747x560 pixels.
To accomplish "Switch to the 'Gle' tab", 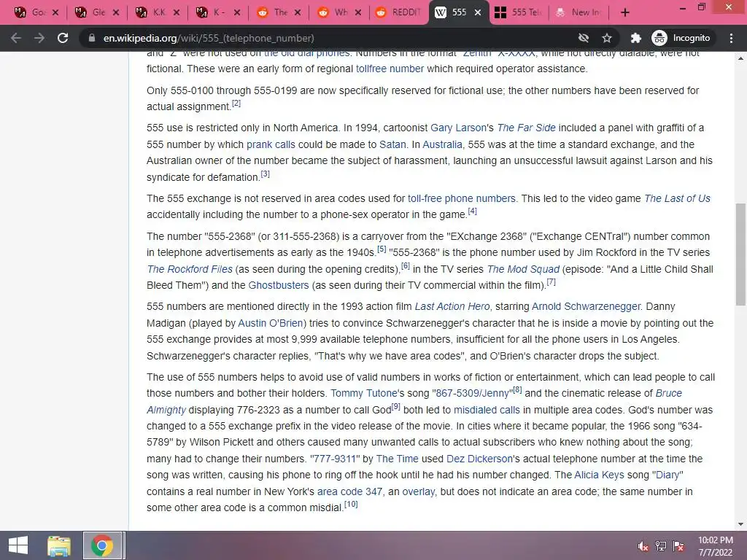I will [x=90, y=12].
